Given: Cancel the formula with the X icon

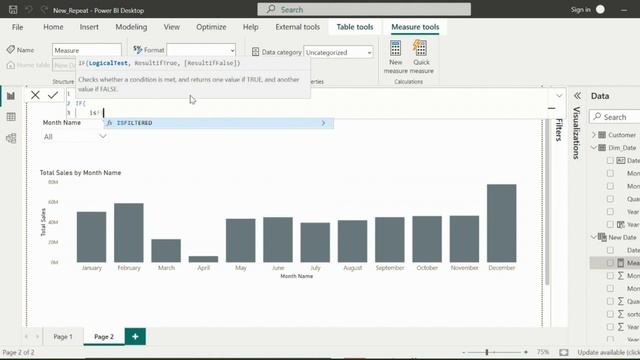Looking at the screenshot, I should tap(35, 95).
